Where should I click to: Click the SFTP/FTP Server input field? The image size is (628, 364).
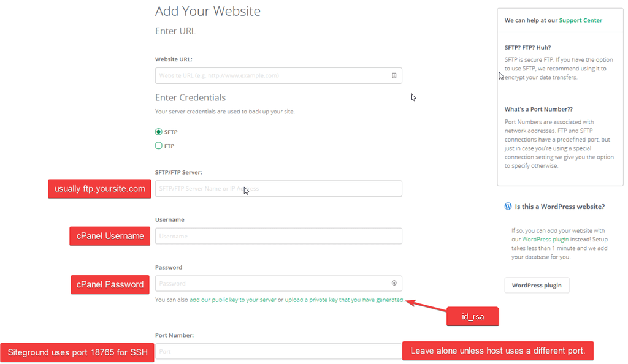tap(278, 188)
